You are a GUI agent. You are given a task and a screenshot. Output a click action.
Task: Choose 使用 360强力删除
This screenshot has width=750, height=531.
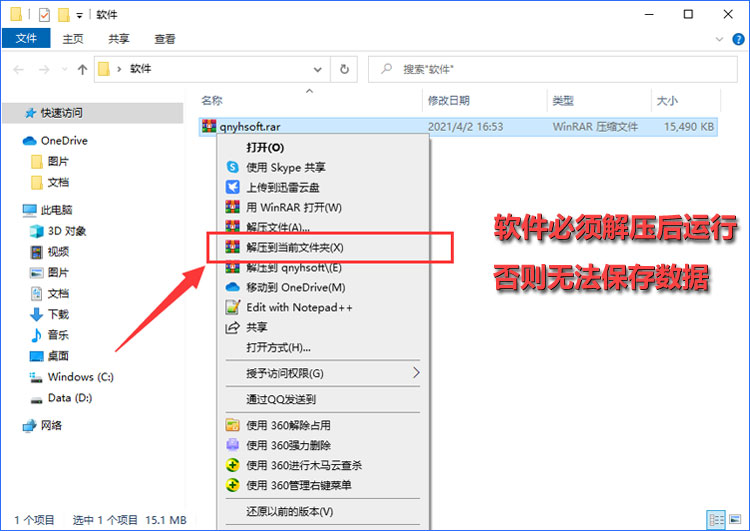click(323, 445)
